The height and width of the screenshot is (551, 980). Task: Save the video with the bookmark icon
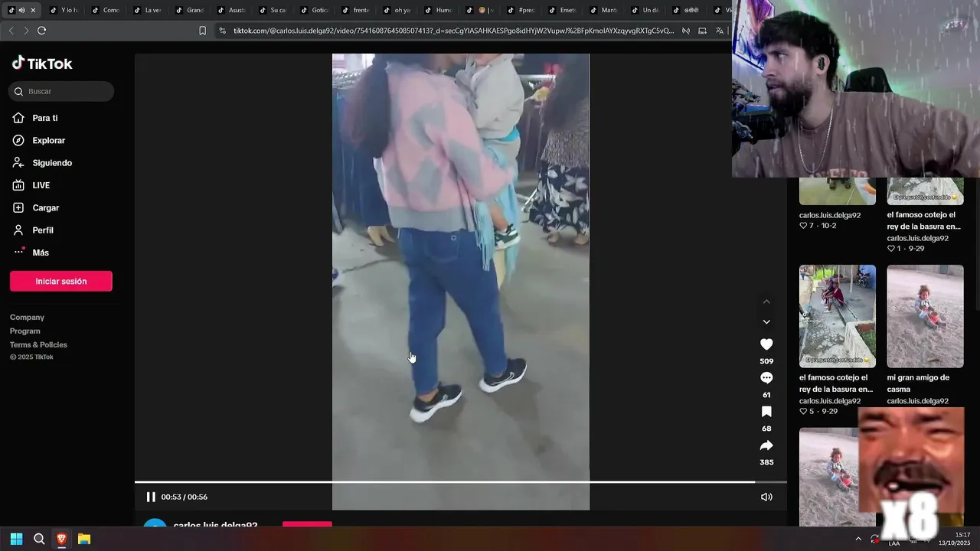tap(766, 412)
